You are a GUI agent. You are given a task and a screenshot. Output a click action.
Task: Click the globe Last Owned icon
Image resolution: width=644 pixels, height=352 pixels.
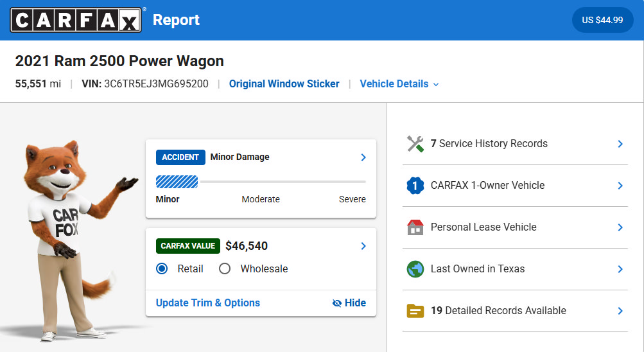(415, 269)
